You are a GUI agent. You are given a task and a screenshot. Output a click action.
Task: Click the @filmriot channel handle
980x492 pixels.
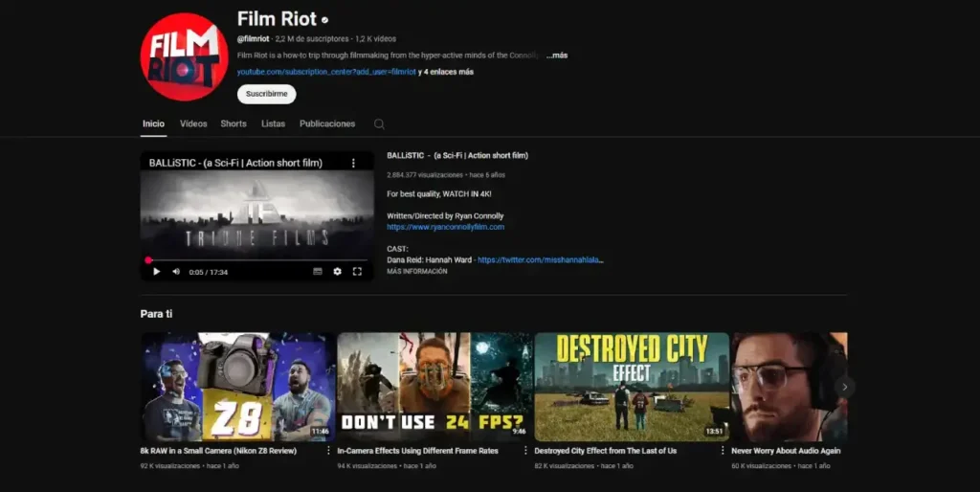point(253,38)
